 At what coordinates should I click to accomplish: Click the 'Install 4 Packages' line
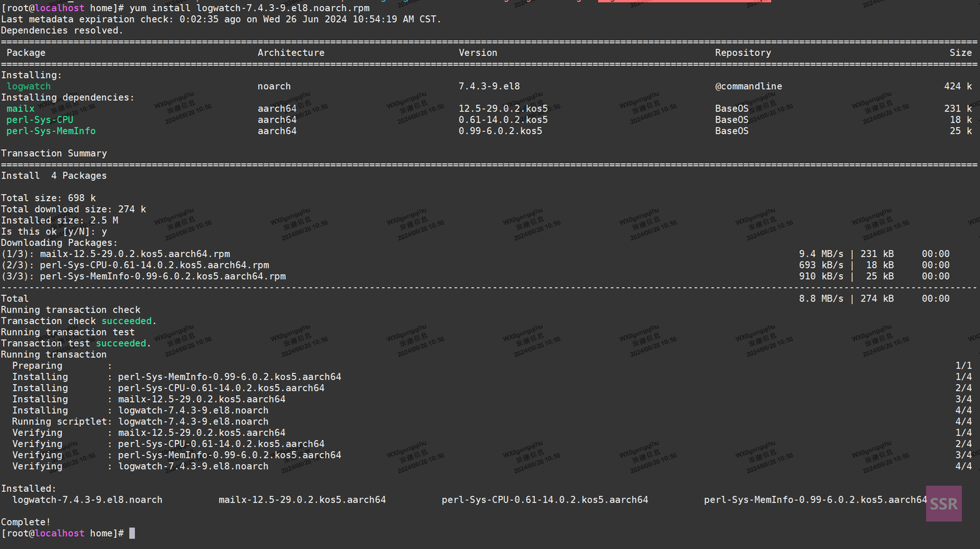(54, 176)
